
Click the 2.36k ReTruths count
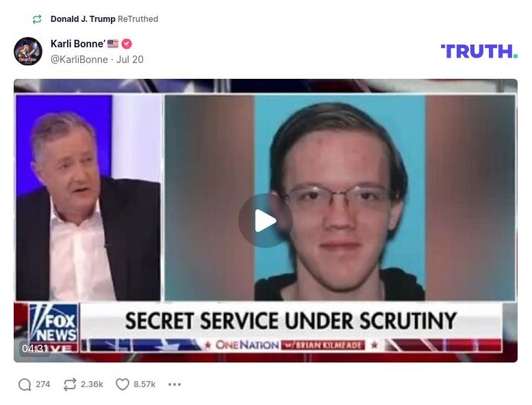click(92, 384)
